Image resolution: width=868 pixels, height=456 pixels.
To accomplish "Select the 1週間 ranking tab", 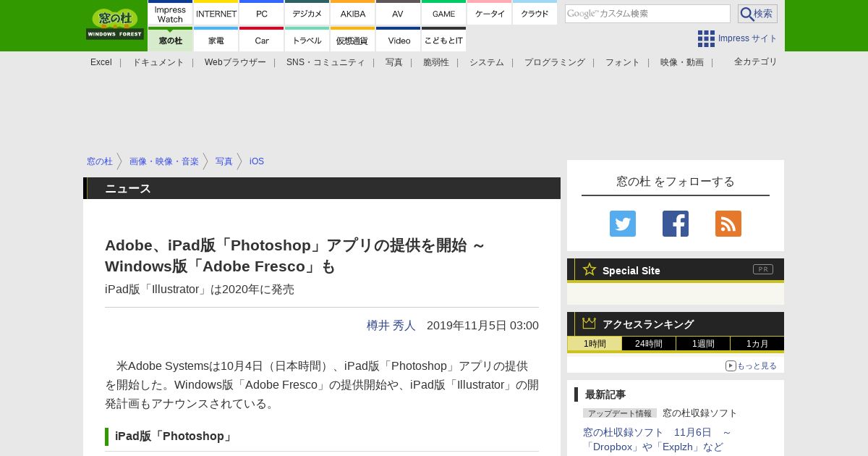I will [703, 344].
